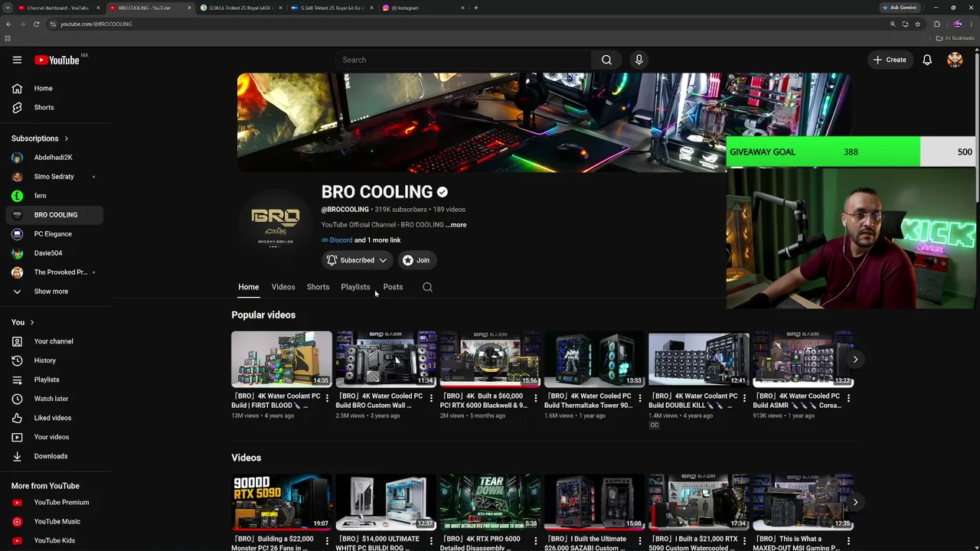Open Your channel in the sidebar
This screenshot has width=980, height=551.
pos(55,341)
